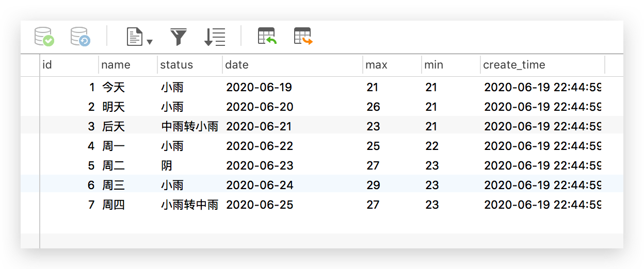Click the export table icon with orange arrow

click(303, 37)
